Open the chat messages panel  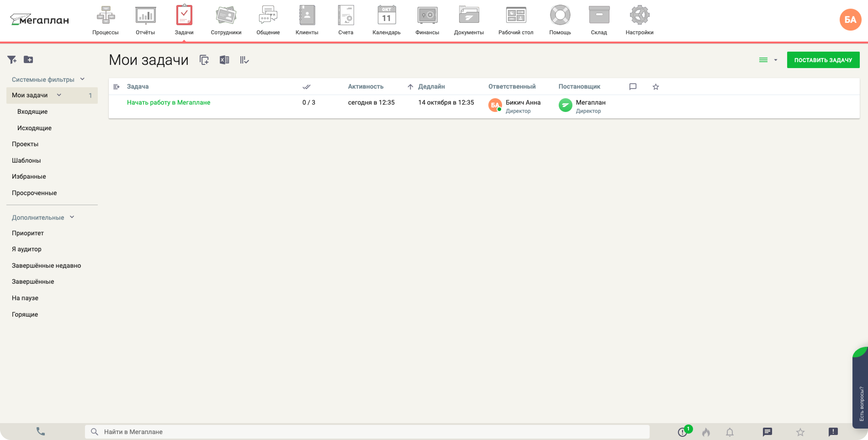(767, 432)
